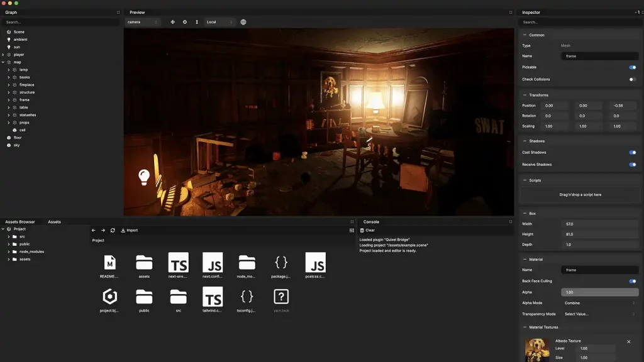Click the Import button
The height and width of the screenshot is (362, 644).
(130, 231)
